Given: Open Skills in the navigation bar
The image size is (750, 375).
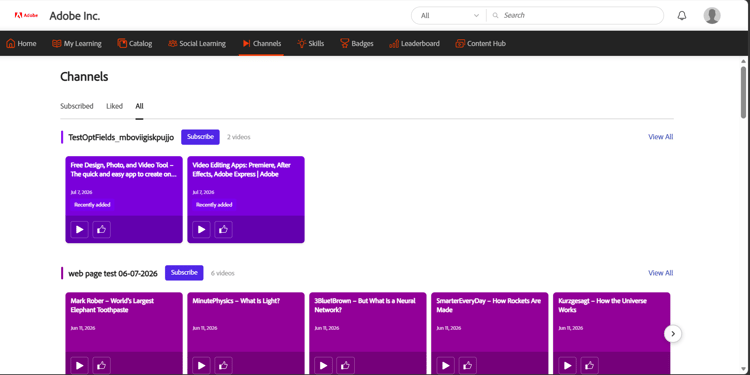Looking at the screenshot, I should point(310,44).
